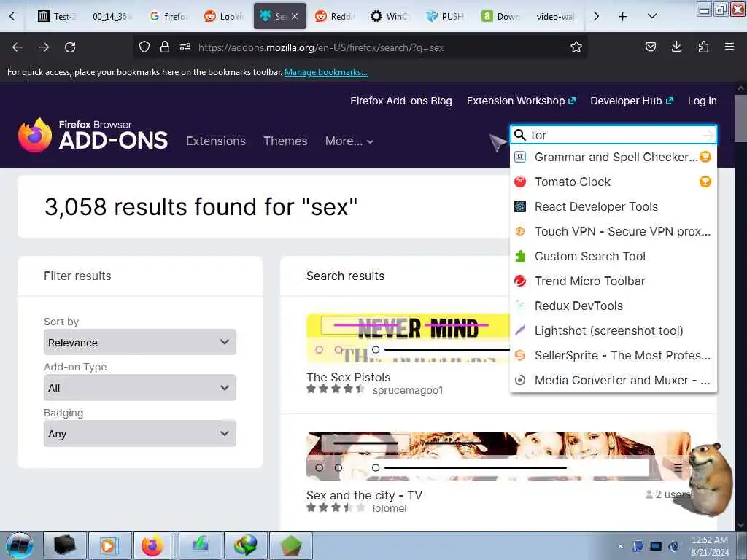Switch to the video-wall tab
Viewport: 747px width, 560px height.
pos(557,17)
